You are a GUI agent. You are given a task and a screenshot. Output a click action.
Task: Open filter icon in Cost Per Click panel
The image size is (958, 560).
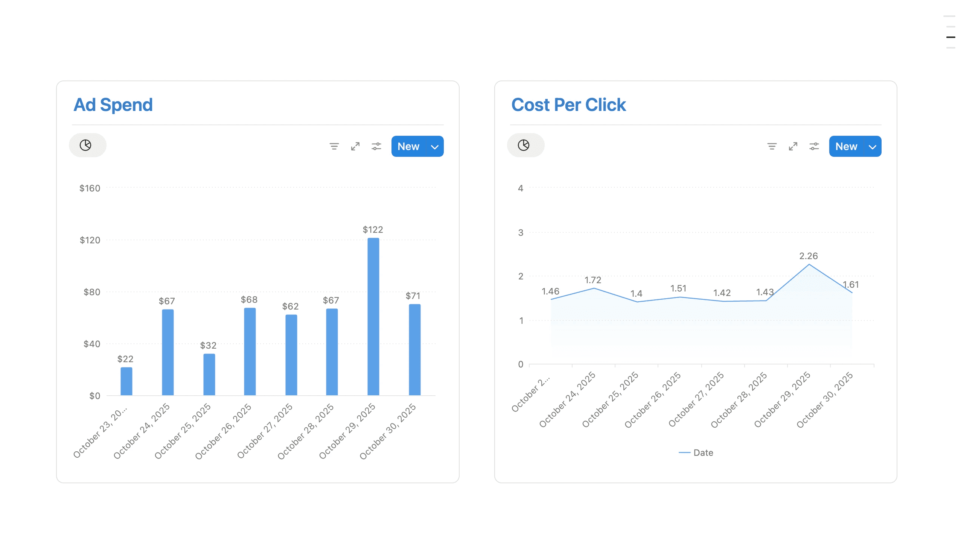coord(772,147)
